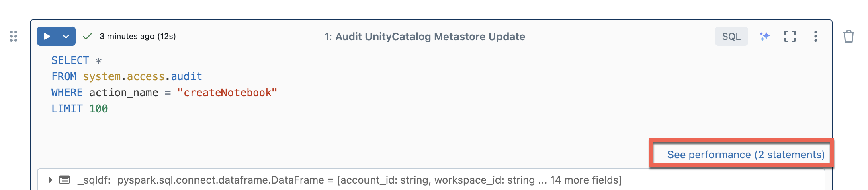Image resolution: width=868 pixels, height=190 pixels.
Task: Click the cell title Audit UnityCatalog Metastore Update
Action: tap(430, 37)
